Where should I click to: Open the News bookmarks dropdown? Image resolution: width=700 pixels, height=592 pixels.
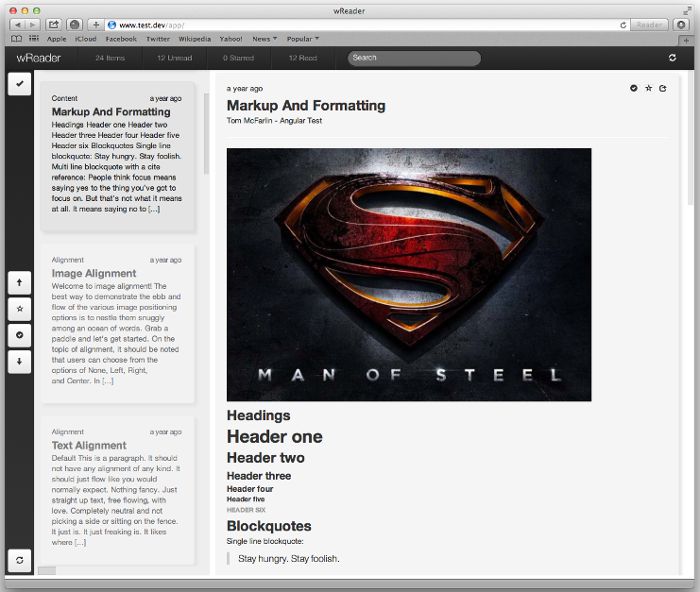[x=265, y=39]
